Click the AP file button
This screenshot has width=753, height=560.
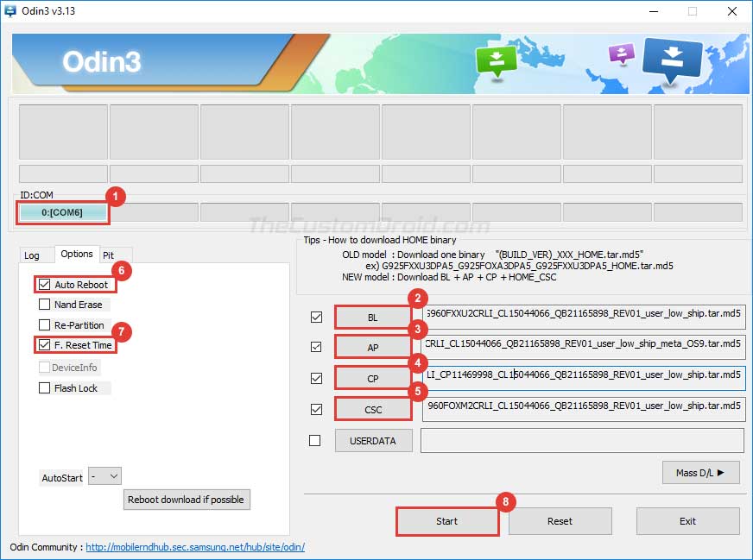pyautogui.click(x=373, y=348)
